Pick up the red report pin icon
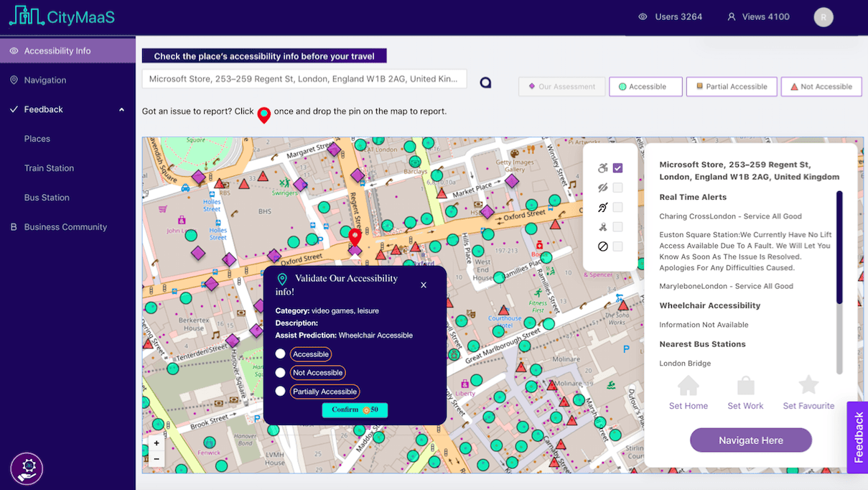 tap(264, 114)
